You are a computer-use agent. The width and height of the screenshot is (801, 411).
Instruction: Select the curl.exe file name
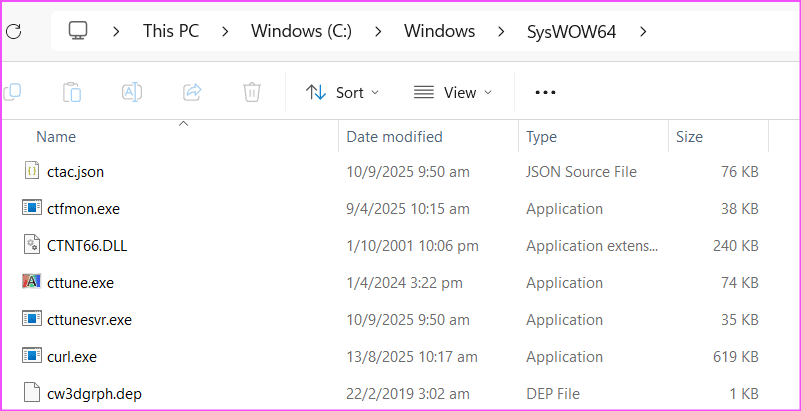72,356
